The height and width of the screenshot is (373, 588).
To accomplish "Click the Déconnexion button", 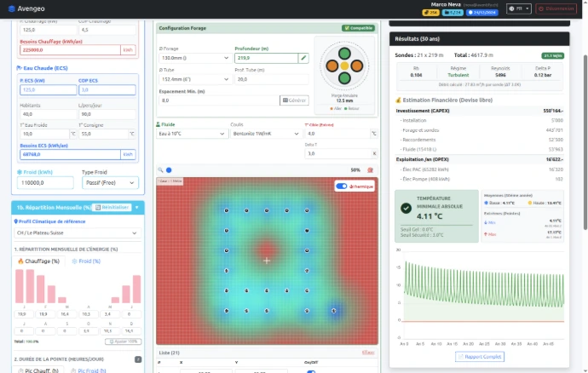I will (558, 9).
